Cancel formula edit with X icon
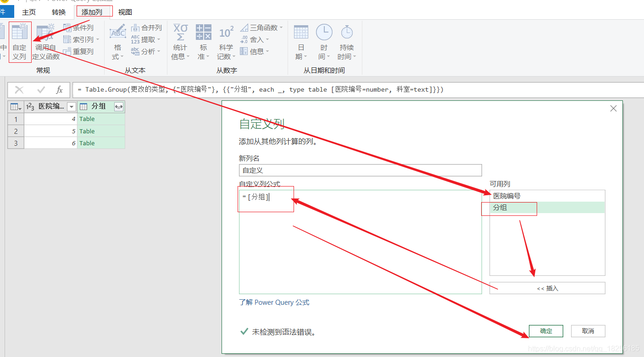 pyautogui.click(x=19, y=90)
